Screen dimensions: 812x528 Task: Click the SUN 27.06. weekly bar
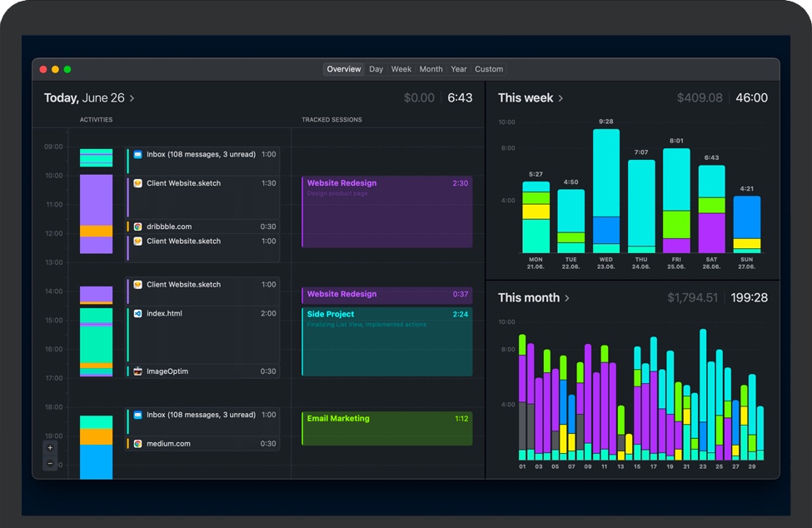point(747,224)
